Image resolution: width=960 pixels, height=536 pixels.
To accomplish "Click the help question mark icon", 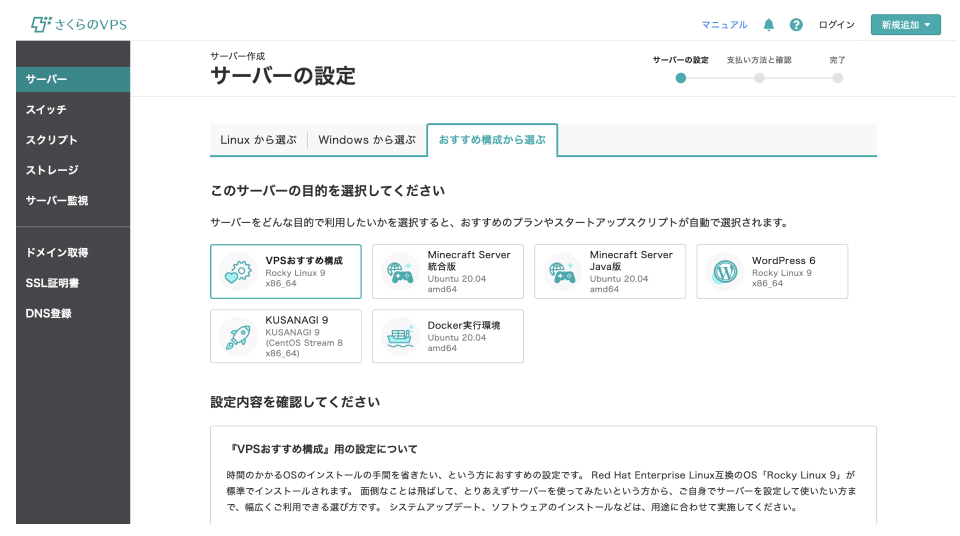I will [796, 25].
